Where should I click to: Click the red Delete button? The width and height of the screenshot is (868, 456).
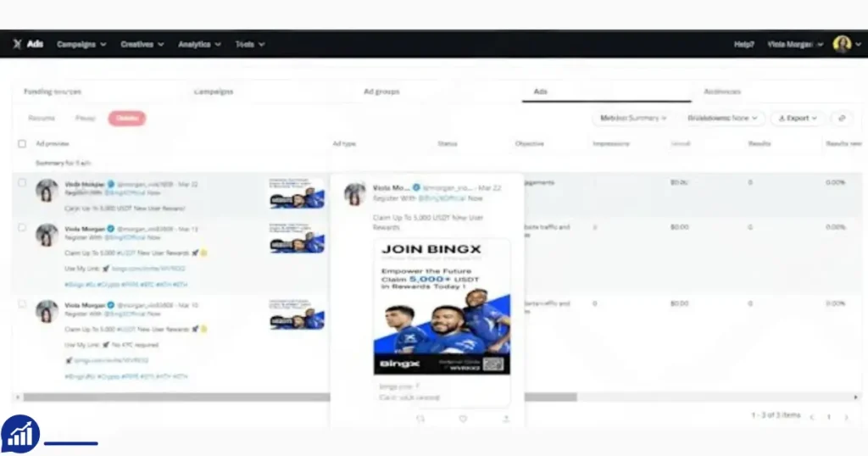[127, 118]
